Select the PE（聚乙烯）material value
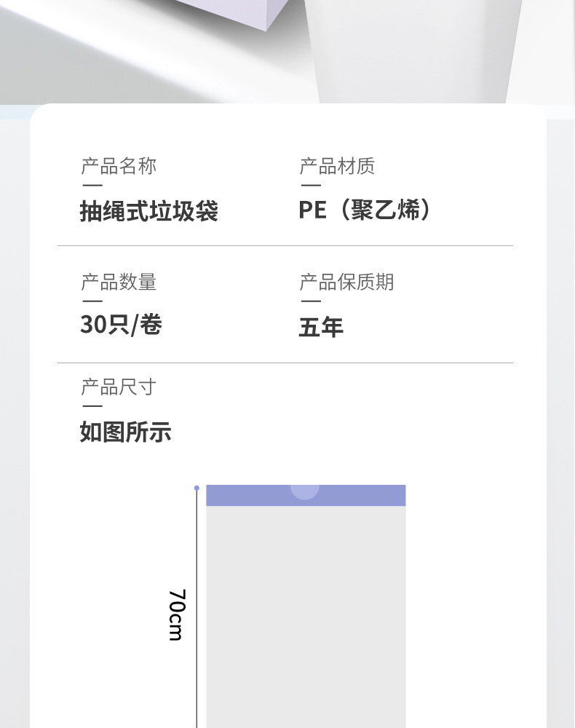575x728 pixels. click(x=366, y=210)
